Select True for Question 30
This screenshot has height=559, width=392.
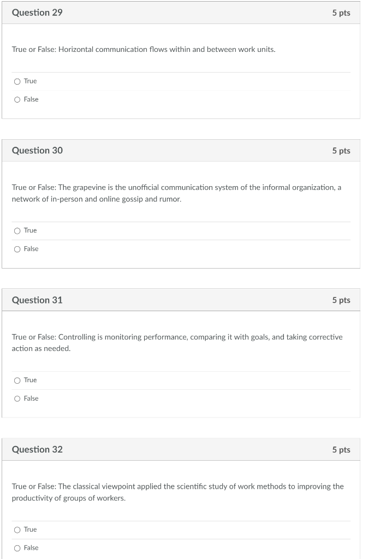click(17, 230)
